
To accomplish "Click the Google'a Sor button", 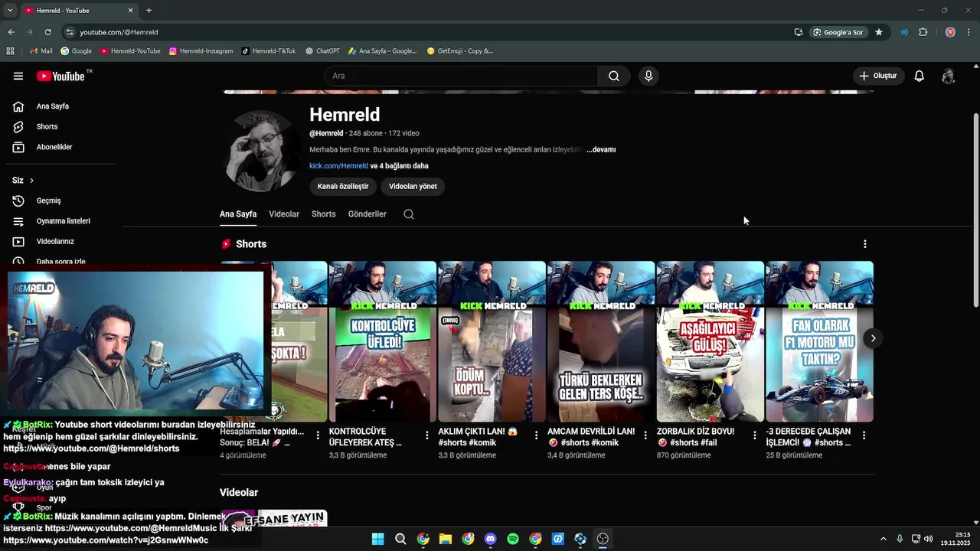I will 838,32.
